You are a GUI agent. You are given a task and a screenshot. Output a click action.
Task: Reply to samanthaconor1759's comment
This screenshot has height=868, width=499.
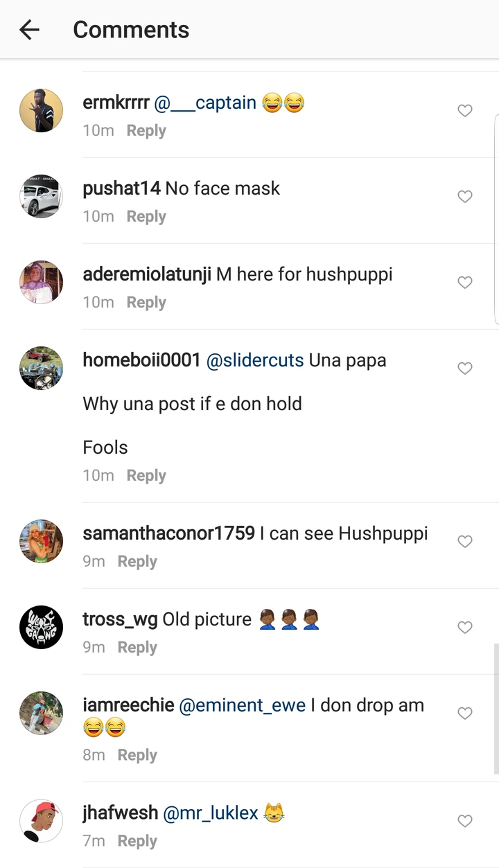tap(137, 562)
